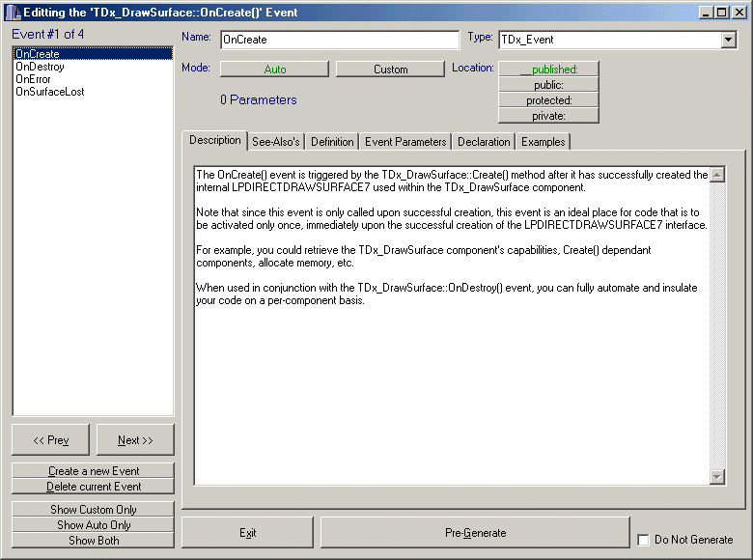The image size is (753, 560).
Task: Open the Definition tab
Action: (x=332, y=142)
